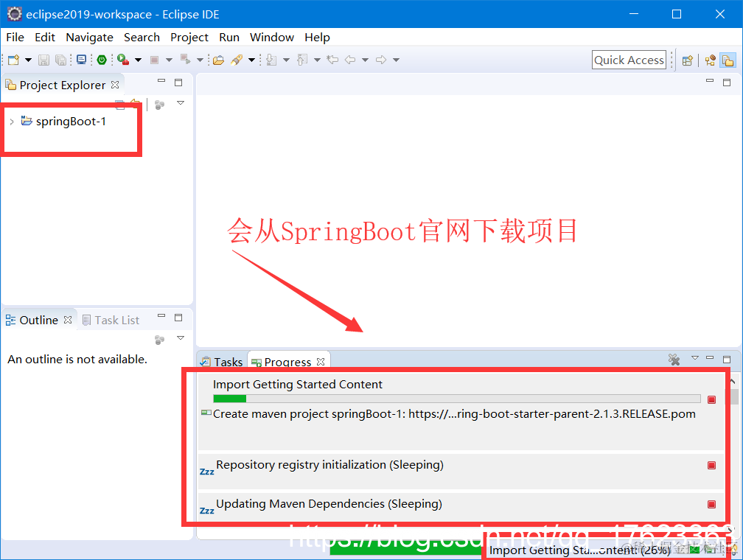Click the New wizard toolbar icon

tap(14, 60)
